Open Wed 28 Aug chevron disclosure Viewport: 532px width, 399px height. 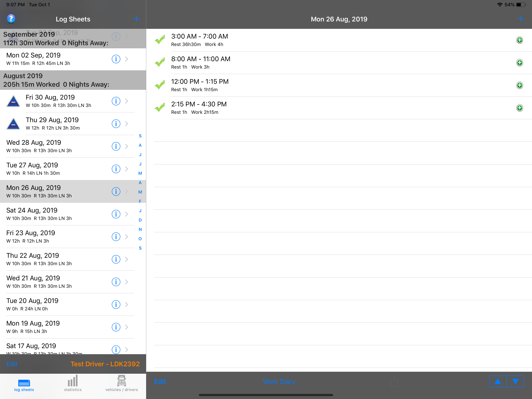pos(127,146)
